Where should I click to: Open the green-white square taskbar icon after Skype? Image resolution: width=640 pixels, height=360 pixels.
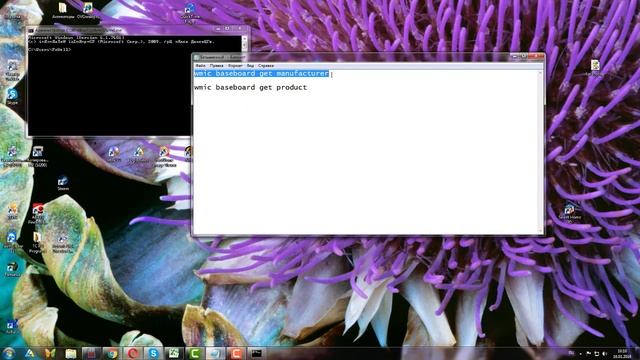coord(174,353)
